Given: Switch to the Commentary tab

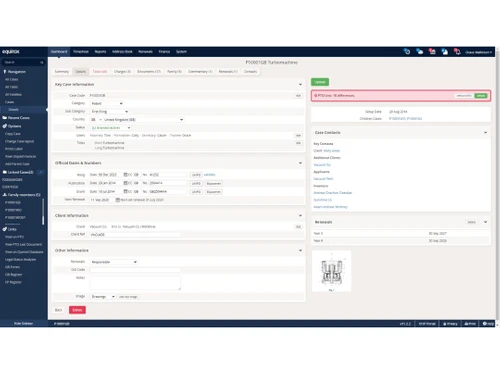Looking at the screenshot, I should [x=200, y=72].
